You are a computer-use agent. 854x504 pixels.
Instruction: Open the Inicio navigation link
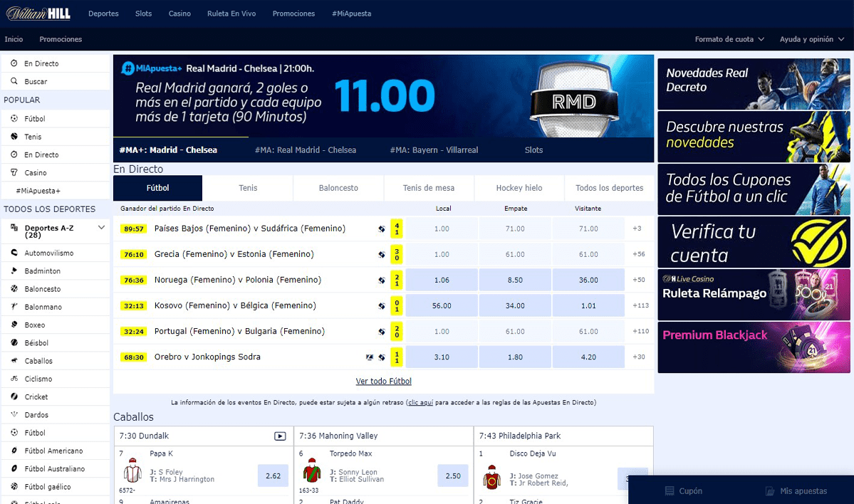point(14,39)
